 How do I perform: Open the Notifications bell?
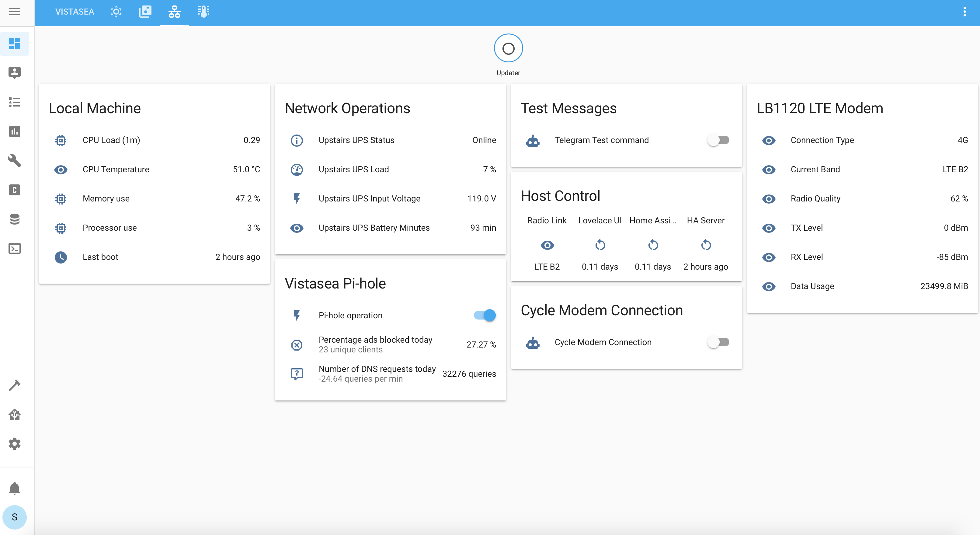15,488
